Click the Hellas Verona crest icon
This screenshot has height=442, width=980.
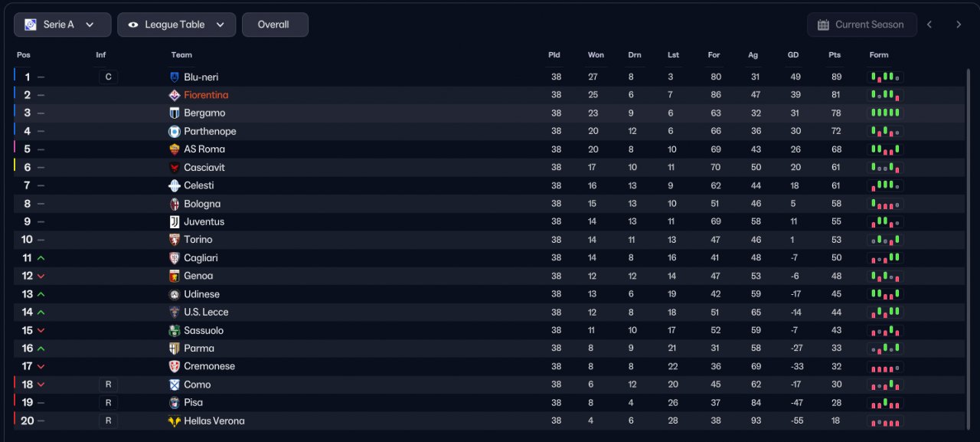[175, 421]
